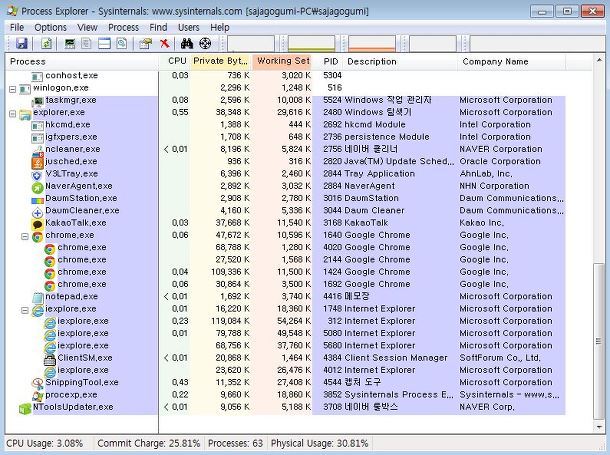This screenshot has height=455, width=610.
Task: Click the taskmgr.exe icon
Action: (37, 101)
